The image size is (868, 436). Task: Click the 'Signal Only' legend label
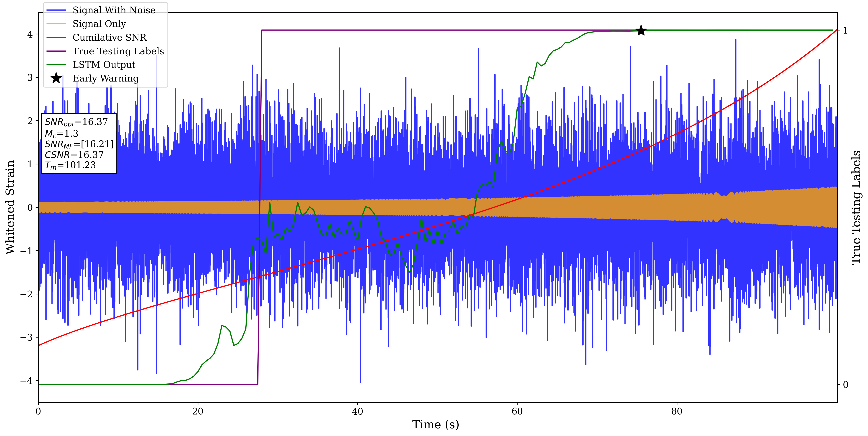tap(99, 24)
